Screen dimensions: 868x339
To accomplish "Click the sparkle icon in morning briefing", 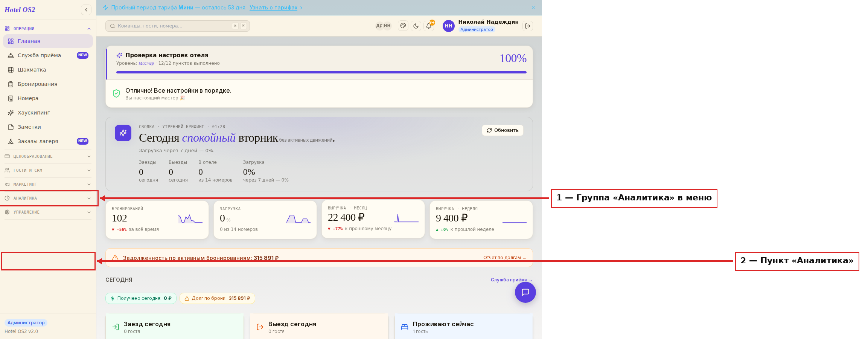I will click(x=123, y=133).
